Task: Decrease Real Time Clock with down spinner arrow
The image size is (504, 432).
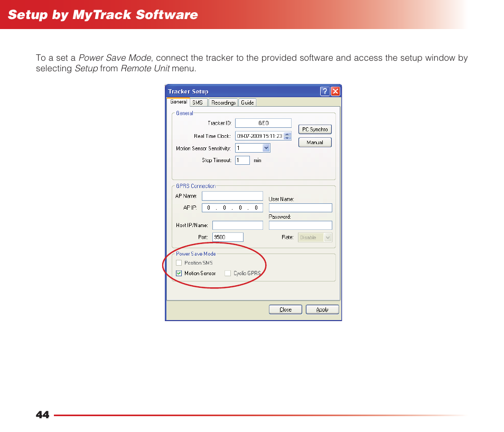Action: [x=287, y=138]
